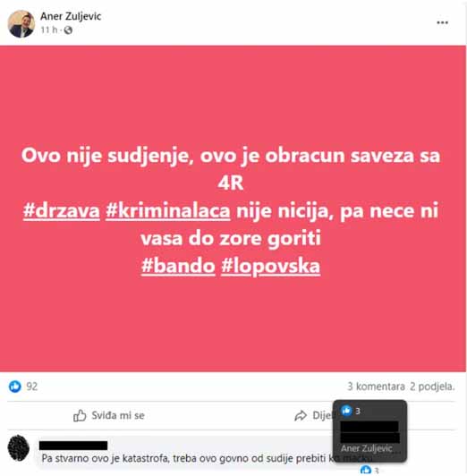Screen dimensions: 467x476
Task: Open Aner Zuljevic's profile picture
Action: point(21,24)
